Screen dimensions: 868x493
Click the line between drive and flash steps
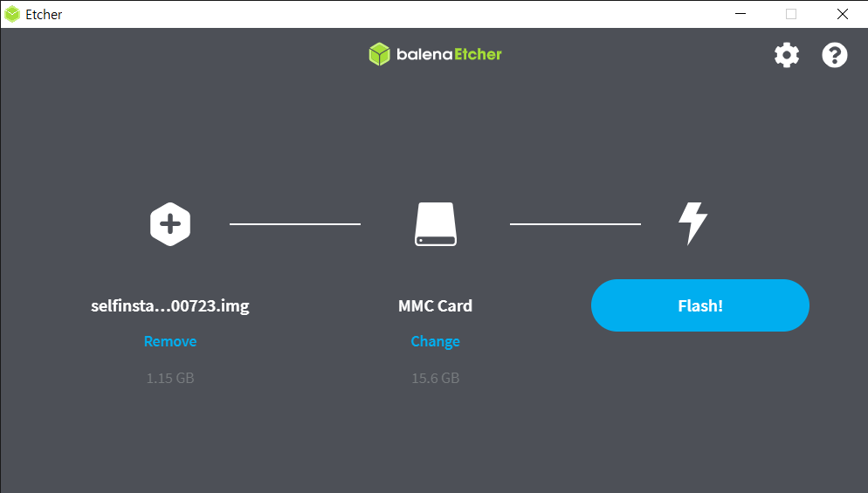click(575, 224)
